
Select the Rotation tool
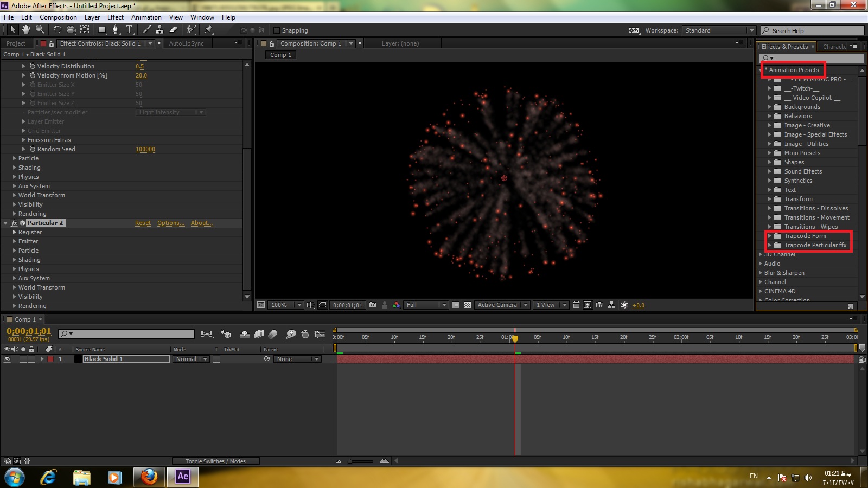tap(58, 30)
